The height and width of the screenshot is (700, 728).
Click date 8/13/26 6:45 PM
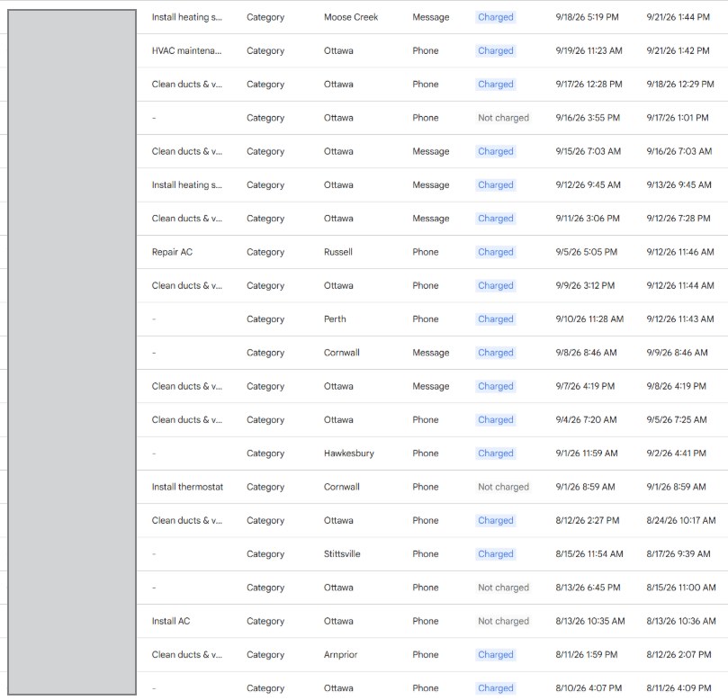588,588
